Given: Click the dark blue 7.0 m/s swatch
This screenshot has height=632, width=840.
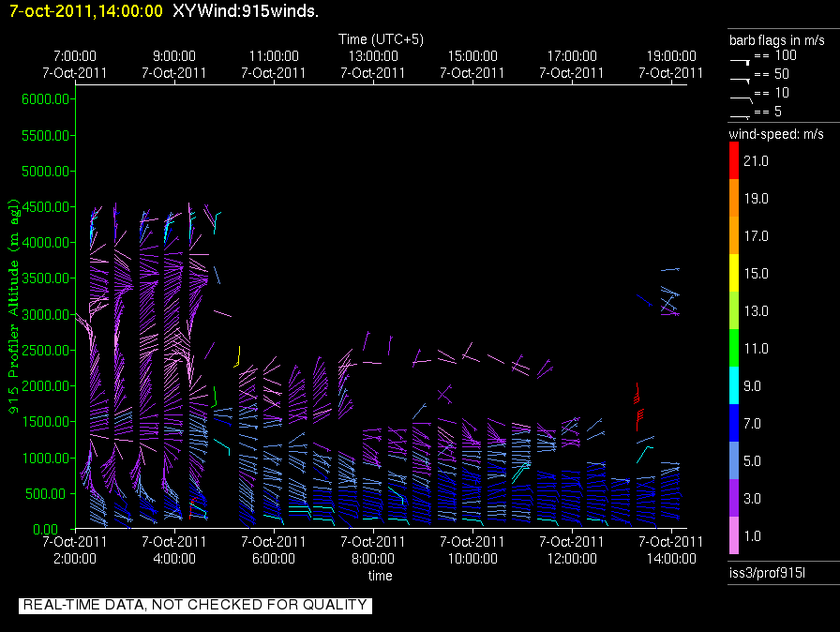Looking at the screenshot, I should point(734,423).
